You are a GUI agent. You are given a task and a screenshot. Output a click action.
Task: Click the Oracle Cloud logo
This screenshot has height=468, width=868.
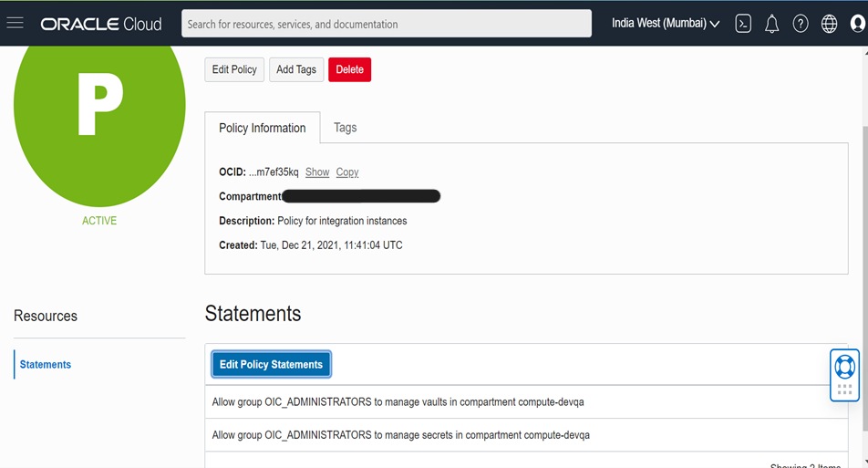tap(101, 24)
